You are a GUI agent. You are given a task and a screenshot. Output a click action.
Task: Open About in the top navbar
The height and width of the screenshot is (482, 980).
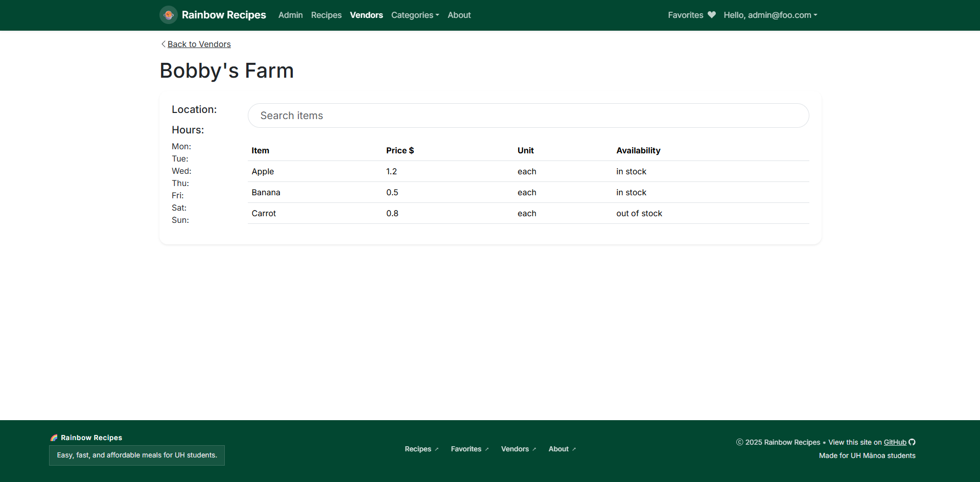[459, 15]
